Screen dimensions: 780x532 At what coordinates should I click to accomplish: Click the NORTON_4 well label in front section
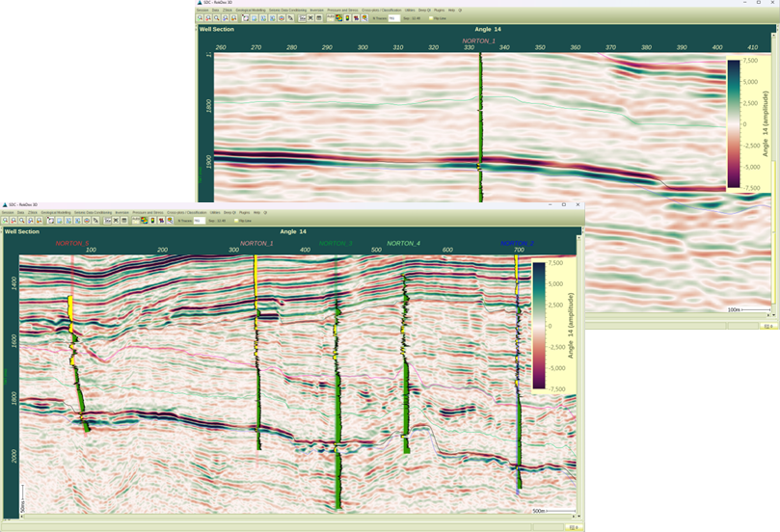pos(403,243)
